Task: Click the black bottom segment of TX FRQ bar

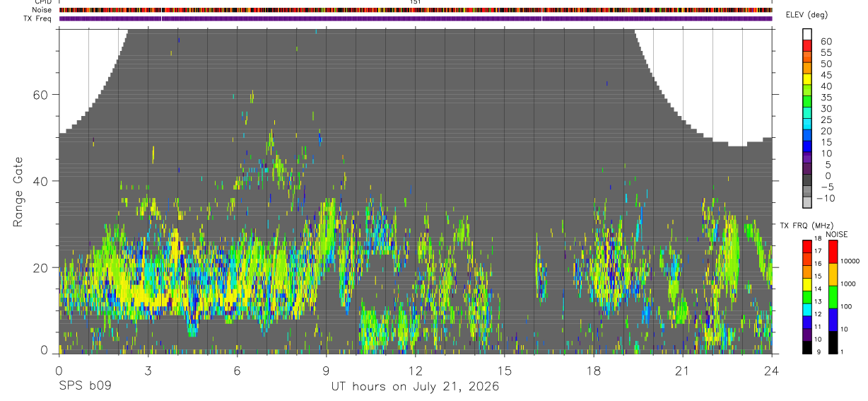Action: (x=807, y=347)
